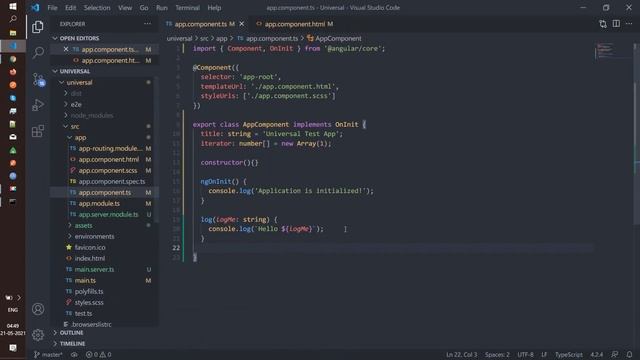Open app.component.spec.ts in file tree
The width and height of the screenshot is (640, 360).
(x=111, y=182)
